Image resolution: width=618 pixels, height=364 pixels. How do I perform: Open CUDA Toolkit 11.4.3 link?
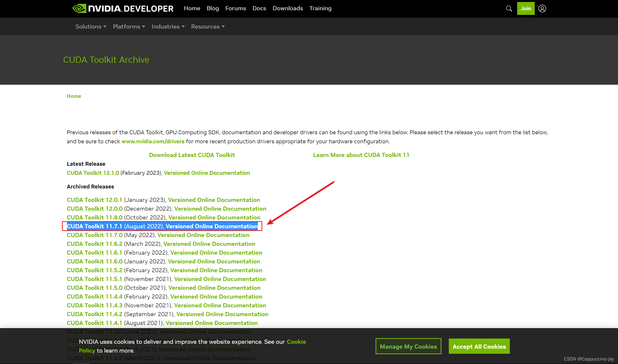point(94,306)
